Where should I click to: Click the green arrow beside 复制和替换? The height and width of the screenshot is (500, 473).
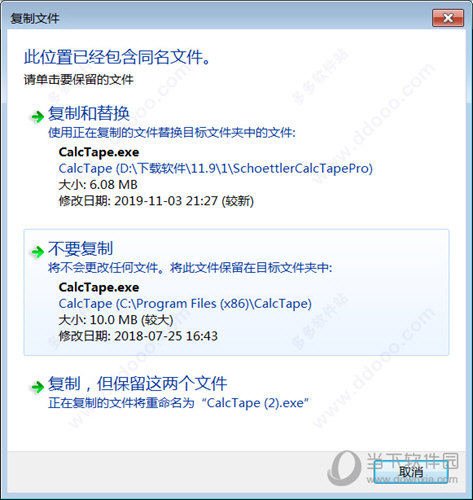point(37,116)
